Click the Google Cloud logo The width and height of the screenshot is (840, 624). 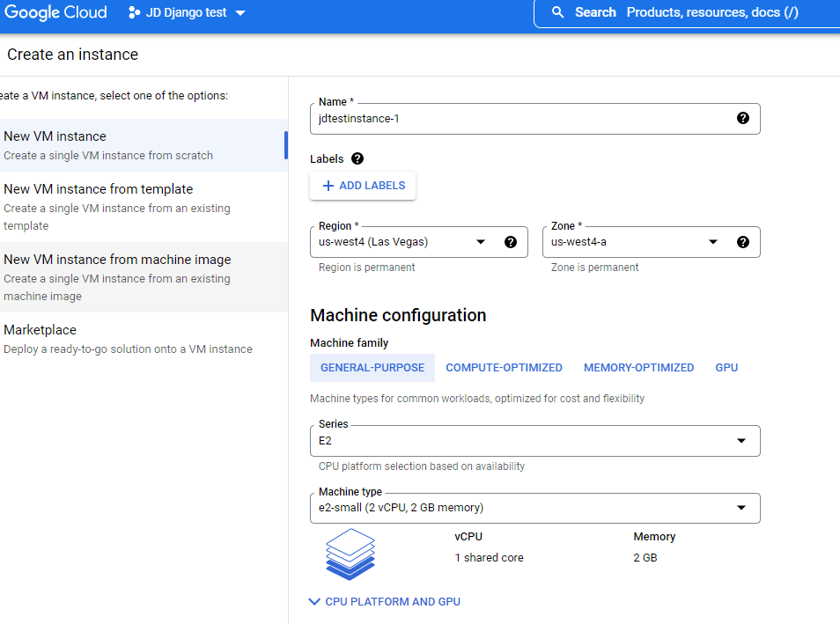[55, 12]
